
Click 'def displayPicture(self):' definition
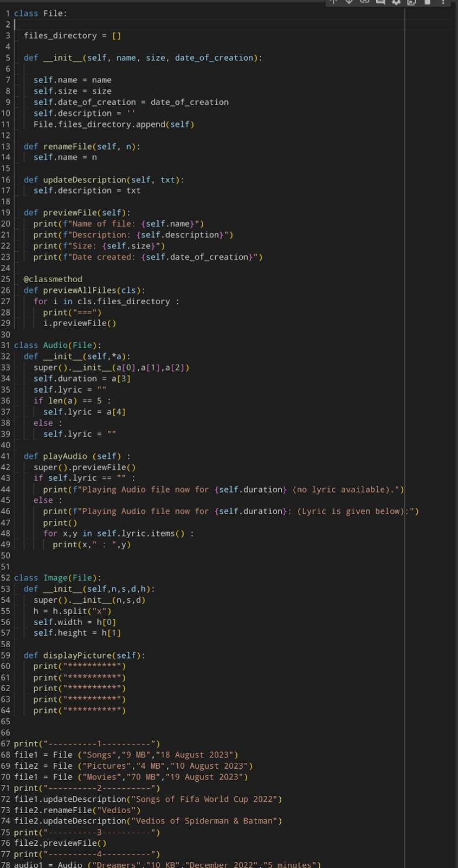pyautogui.click(x=85, y=655)
